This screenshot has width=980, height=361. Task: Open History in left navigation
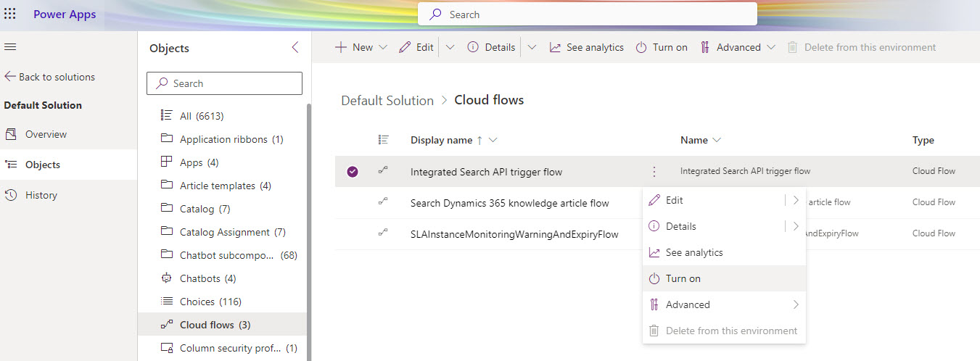[41, 195]
